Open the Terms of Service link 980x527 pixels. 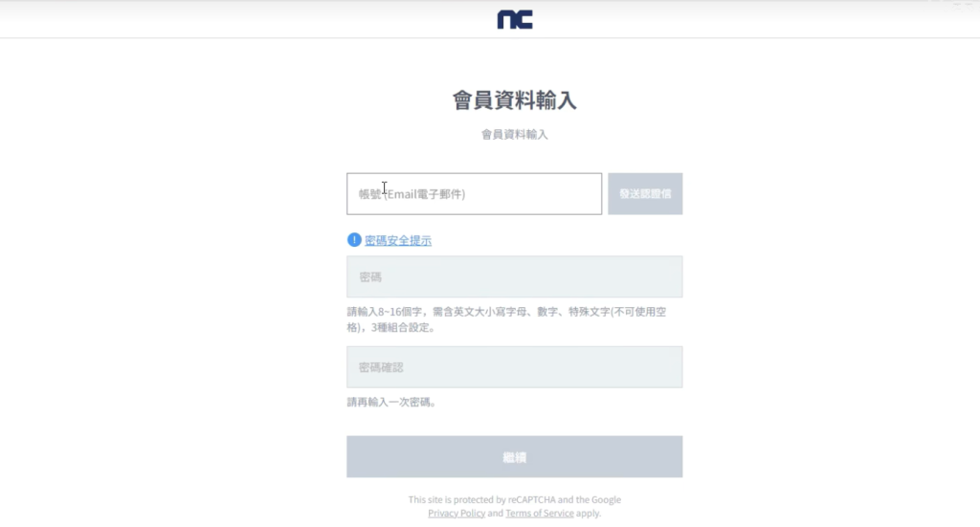[x=540, y=514]
